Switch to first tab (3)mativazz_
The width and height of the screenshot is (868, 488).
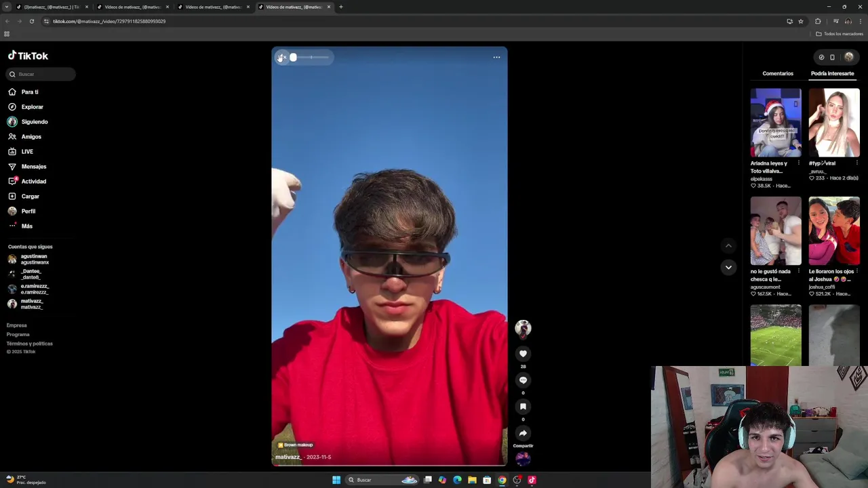coord(52,7)
